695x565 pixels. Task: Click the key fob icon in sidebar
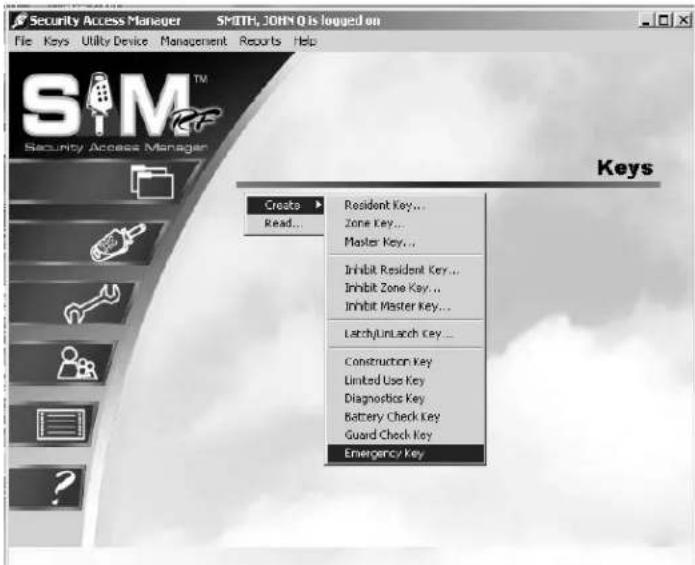click(117, 242)
